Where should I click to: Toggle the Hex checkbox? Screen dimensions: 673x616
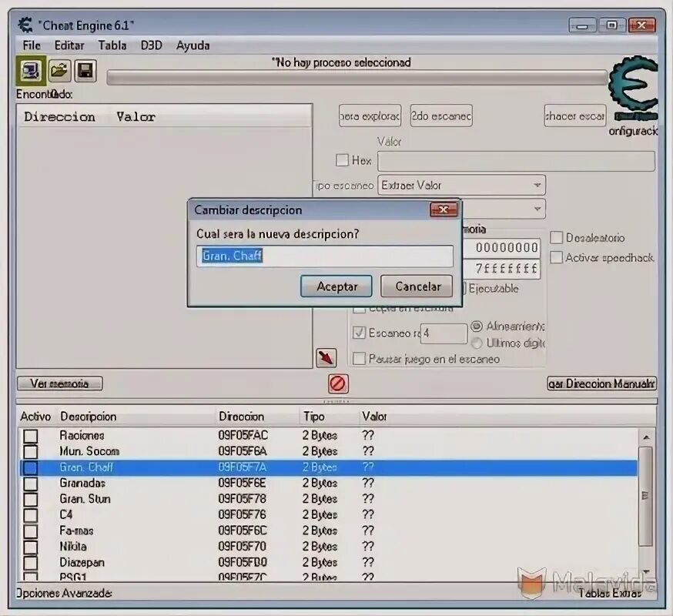(x=342, y=160)
